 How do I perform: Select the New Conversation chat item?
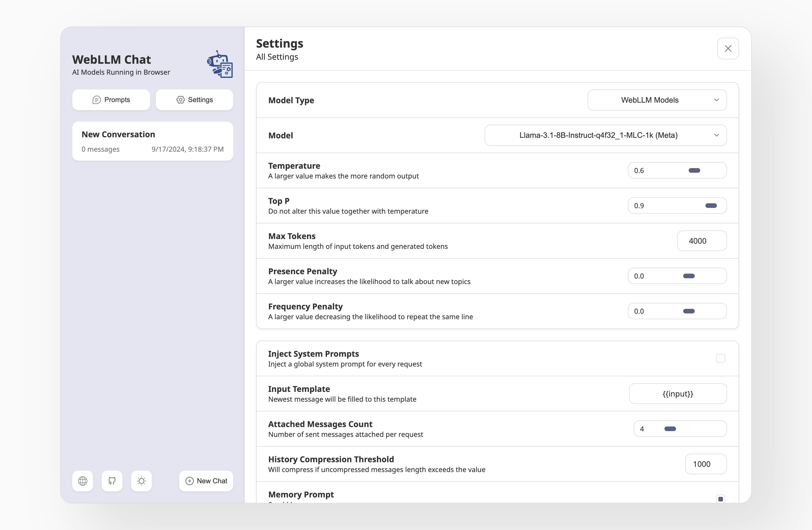[x=152, y=141]
